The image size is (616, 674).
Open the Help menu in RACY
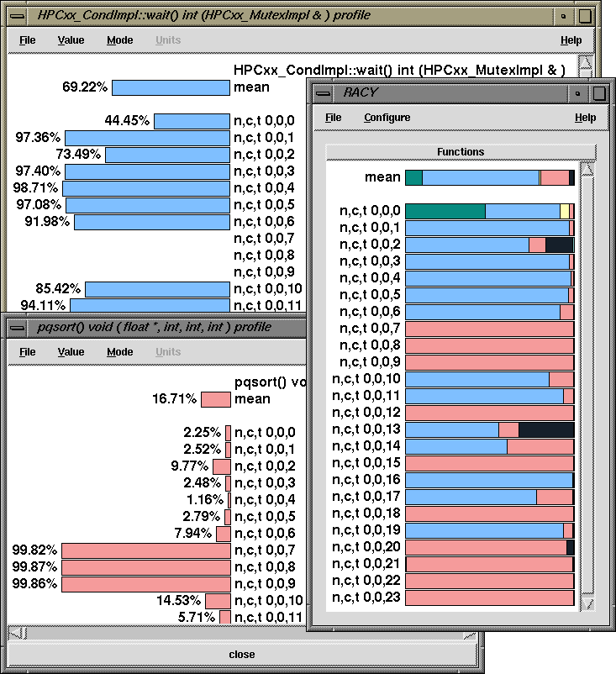click(x=585, y=118)
